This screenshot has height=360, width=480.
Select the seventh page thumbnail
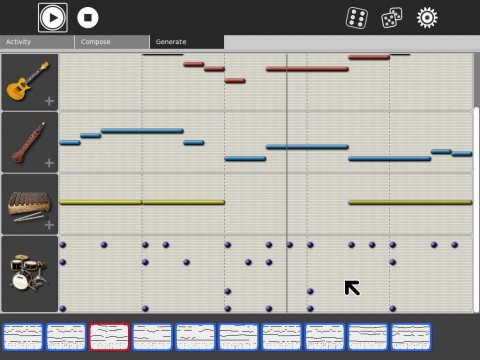coord(282,337)
